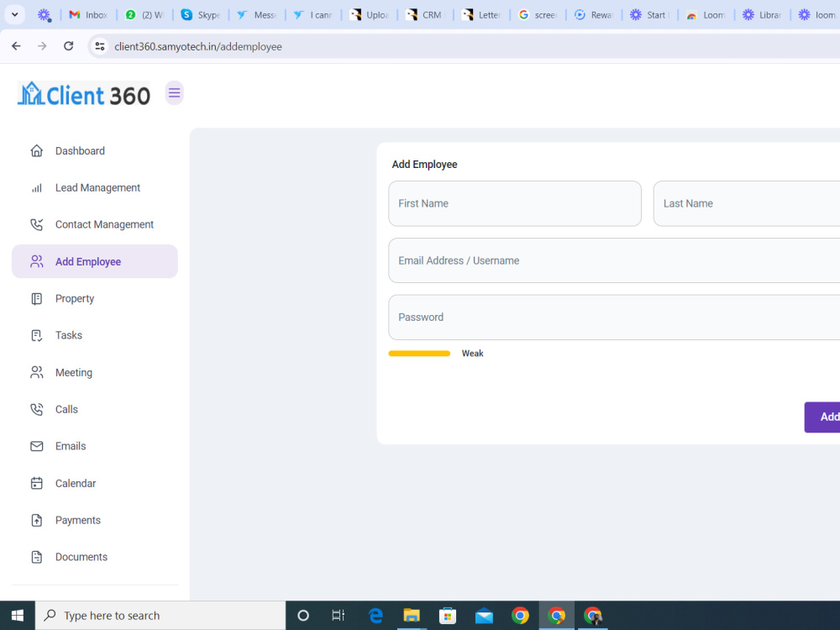The height and width of the screenshot is (630, 840).
Task: Switch to Library browser tab
Action: click(764, 15)
